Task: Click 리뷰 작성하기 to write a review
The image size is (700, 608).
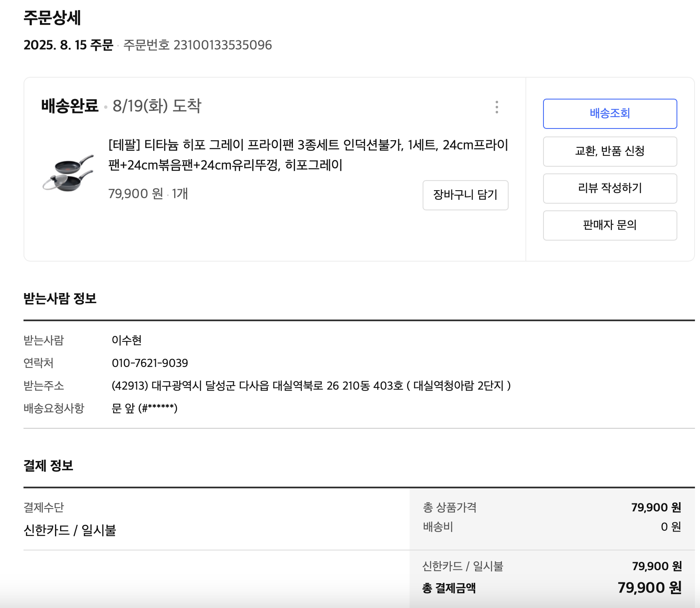Action: tap(610, 188)
